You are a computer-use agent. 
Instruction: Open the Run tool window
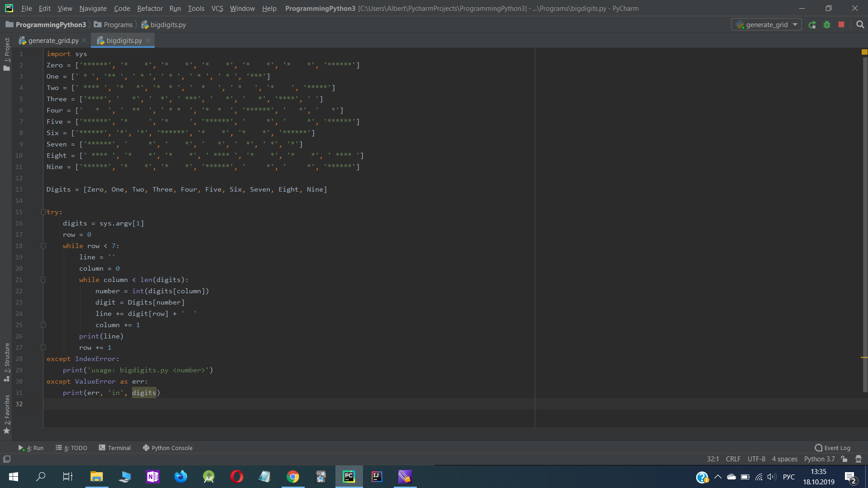pos(31,448)
